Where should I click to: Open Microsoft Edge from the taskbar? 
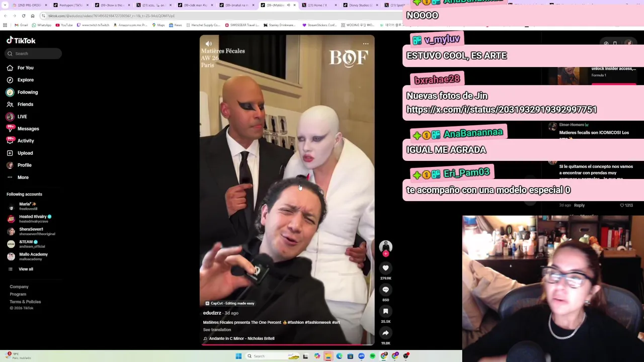[x=339, y=356]
